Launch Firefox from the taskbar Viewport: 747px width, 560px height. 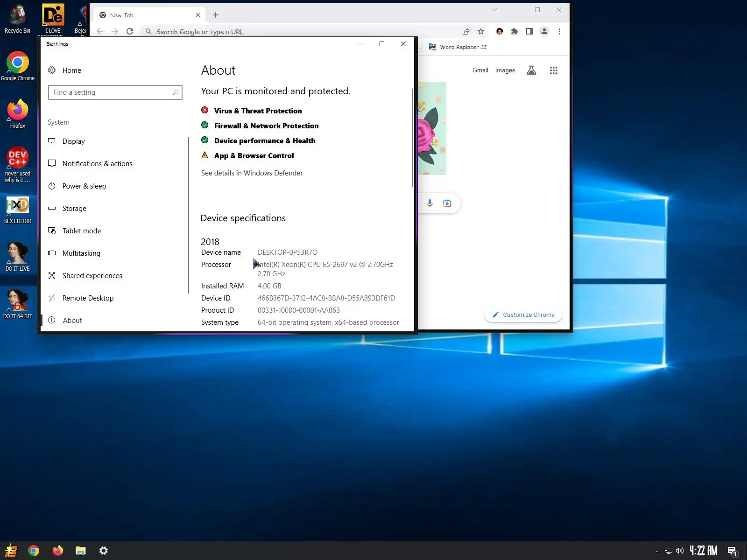(57, 551)
